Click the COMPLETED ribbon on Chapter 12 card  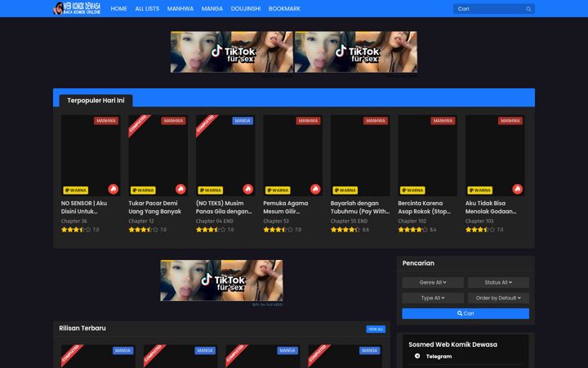click(138, 124)
